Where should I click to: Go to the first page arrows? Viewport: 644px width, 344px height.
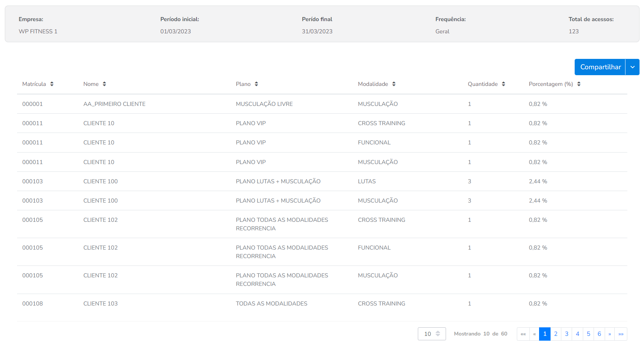(x=523, y=334)
